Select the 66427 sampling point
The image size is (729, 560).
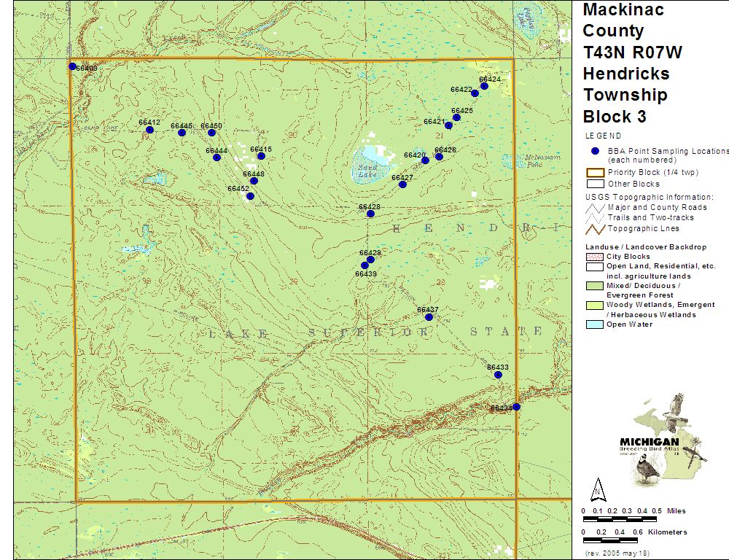click(402, 184)
